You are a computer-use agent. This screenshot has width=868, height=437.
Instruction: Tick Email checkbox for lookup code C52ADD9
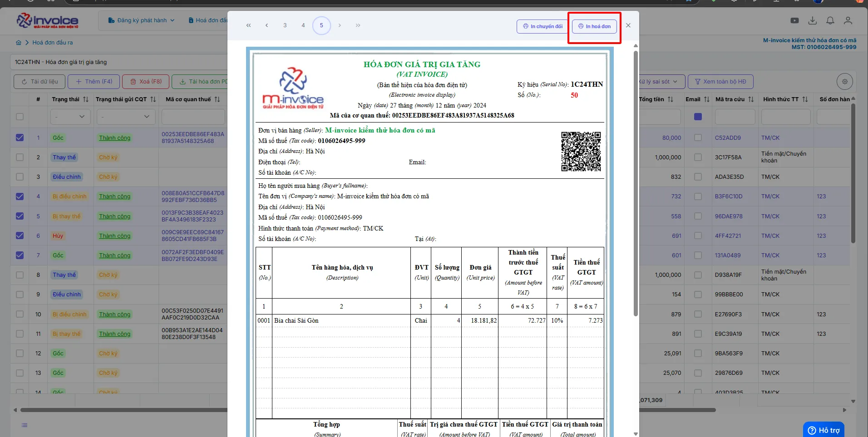[698, 137]
